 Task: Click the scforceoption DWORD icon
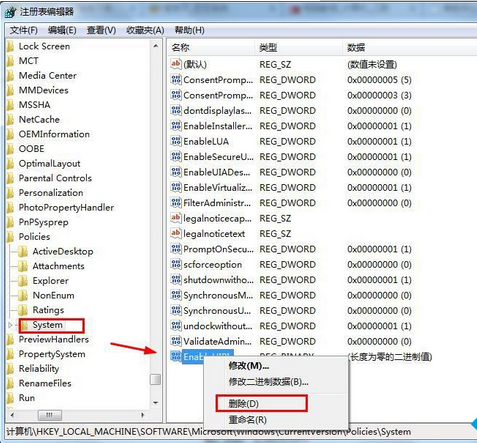pyautogui.click(x=176, y=264)
